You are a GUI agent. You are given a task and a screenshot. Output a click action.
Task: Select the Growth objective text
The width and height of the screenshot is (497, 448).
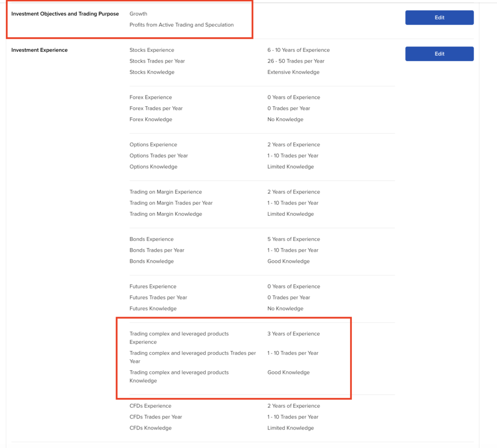click(138, 14)
